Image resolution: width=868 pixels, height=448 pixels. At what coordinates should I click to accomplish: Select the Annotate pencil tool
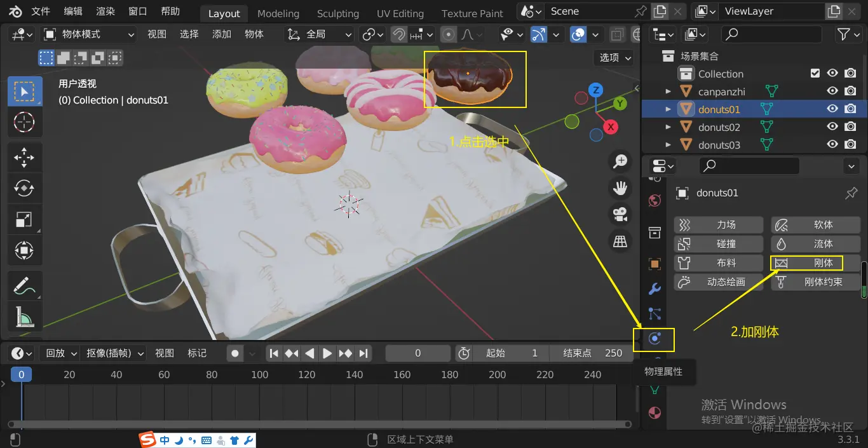coord(24,286)
